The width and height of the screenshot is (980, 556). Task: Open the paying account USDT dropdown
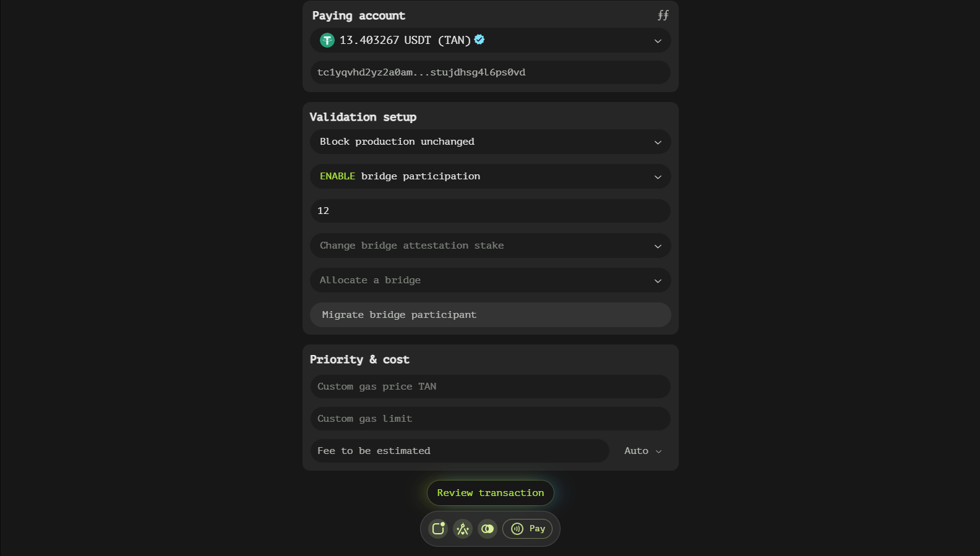(x=490, y=40)
